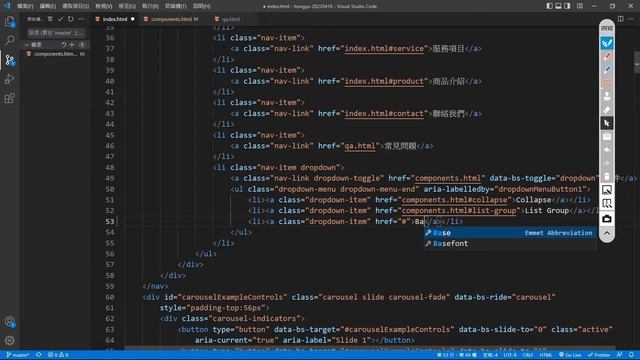Open the Source Control view
The image size is (640, 360).
pyautogui.click(x=9, y=60)
